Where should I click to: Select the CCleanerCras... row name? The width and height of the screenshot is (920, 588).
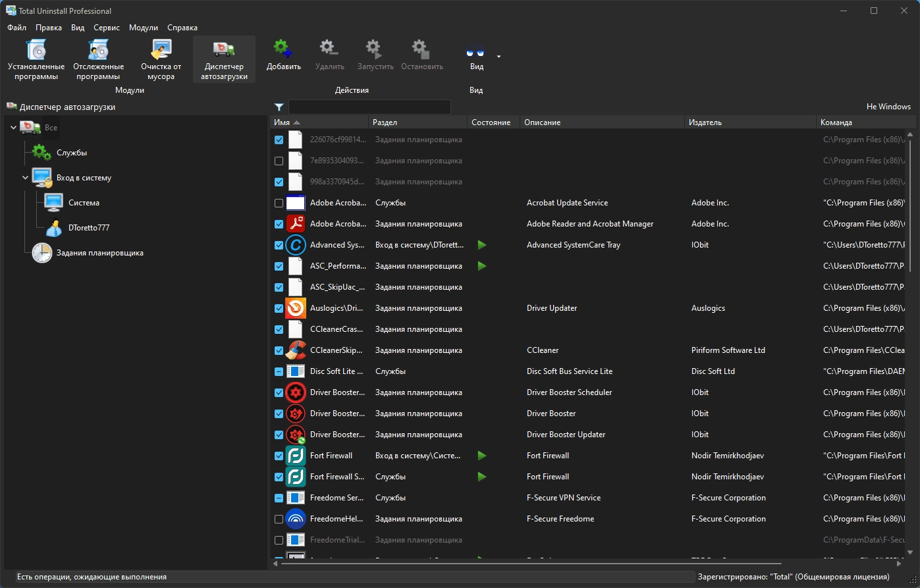tap(337, 329)
